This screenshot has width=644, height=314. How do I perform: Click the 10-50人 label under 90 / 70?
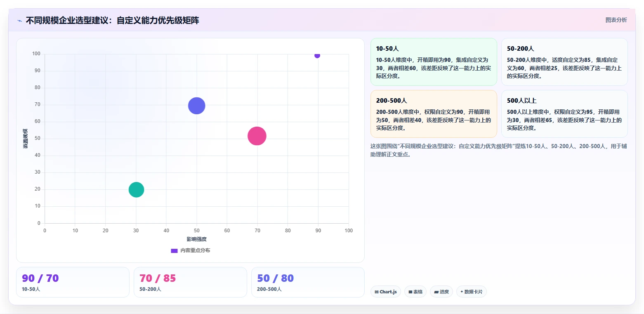31,289
